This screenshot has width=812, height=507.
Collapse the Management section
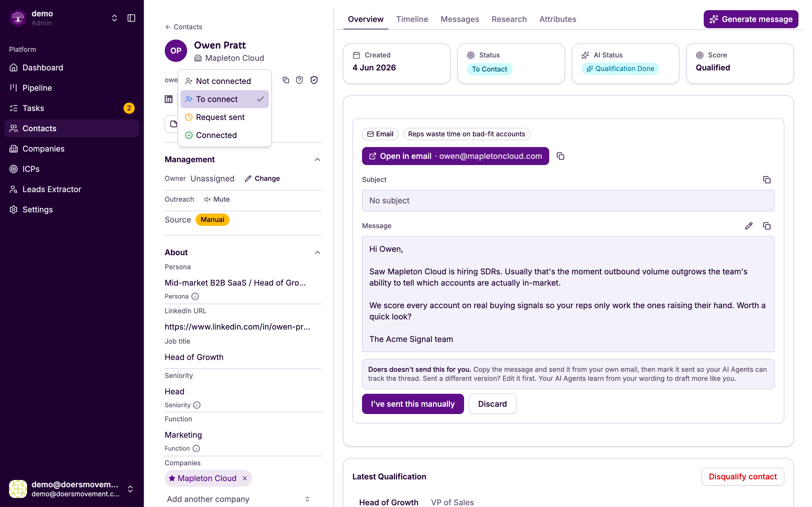(x=317, y=160)
